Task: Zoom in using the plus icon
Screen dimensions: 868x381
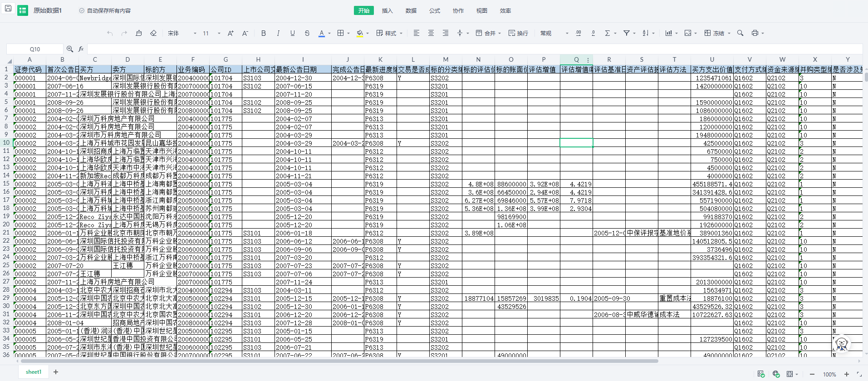Action: click(847, 374)
